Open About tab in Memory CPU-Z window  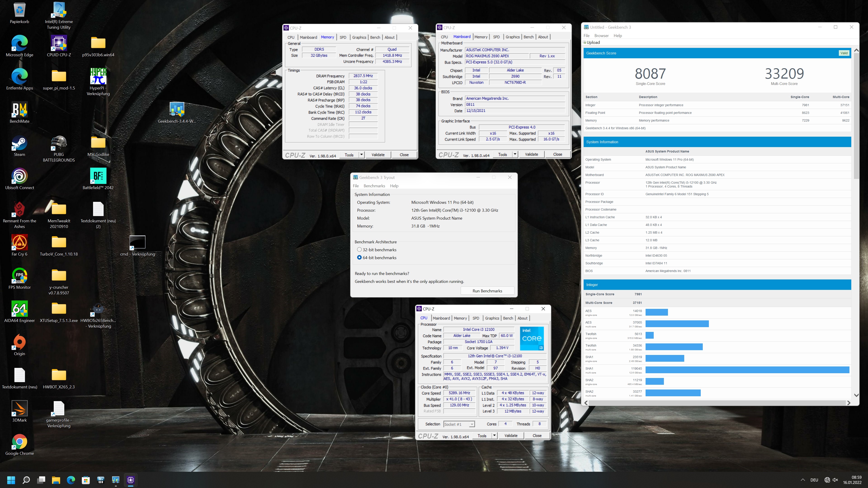(389, 37)
